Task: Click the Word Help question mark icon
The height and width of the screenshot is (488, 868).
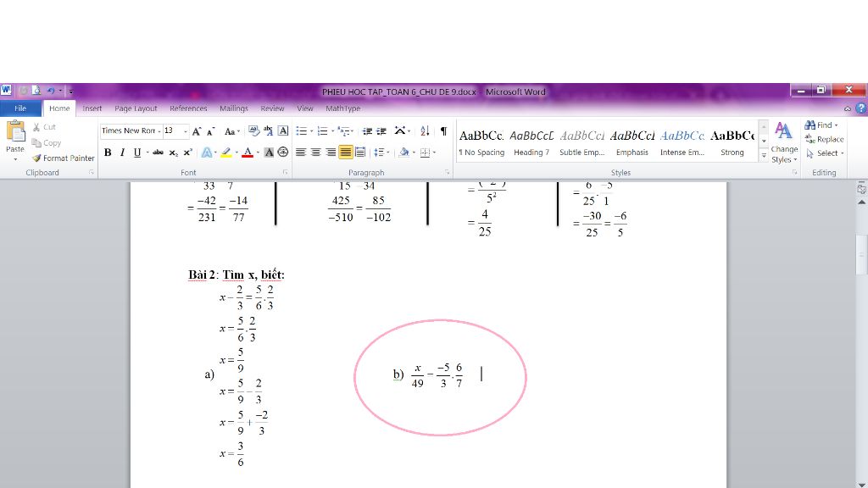Action: 861,108
